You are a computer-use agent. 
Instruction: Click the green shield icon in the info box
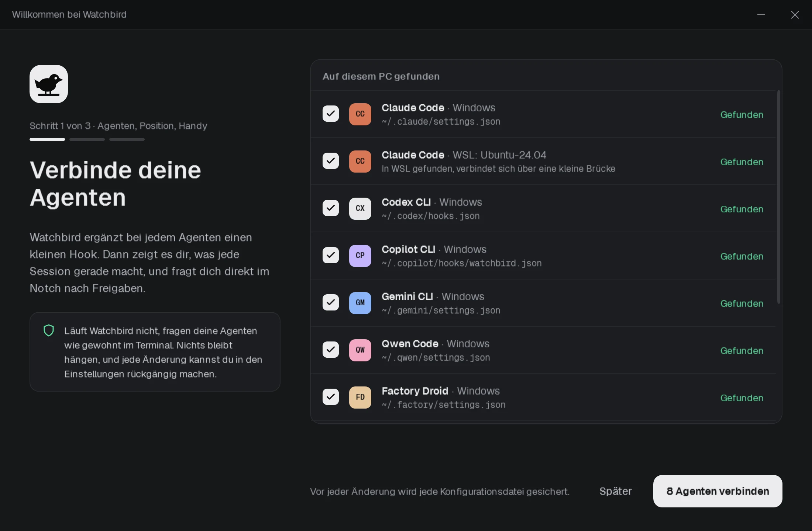point(49,330)
